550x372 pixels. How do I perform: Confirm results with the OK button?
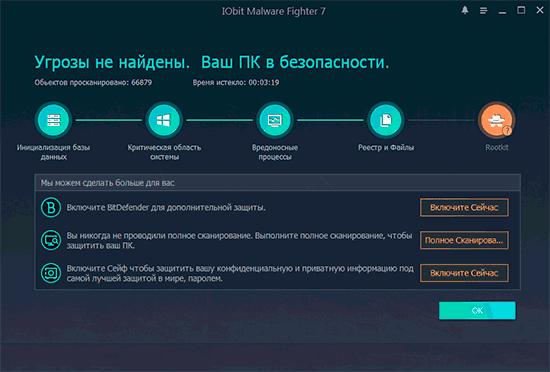pyautogui.click(x=477, y=310)
